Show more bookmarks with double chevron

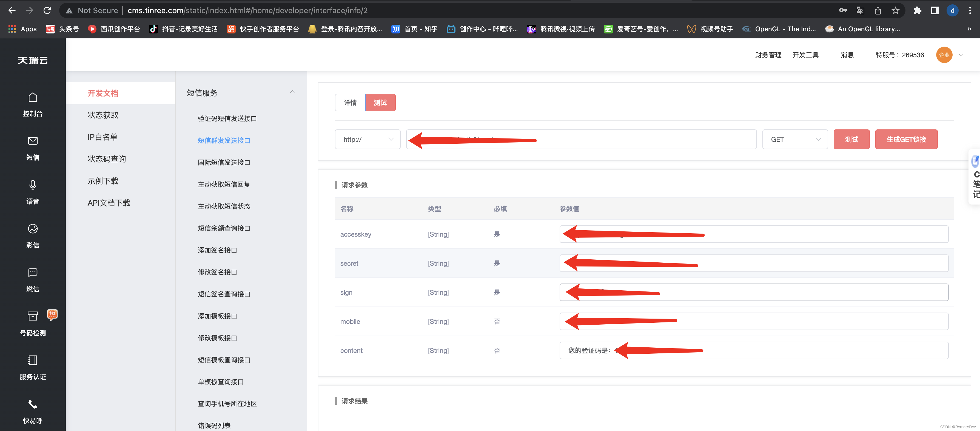point(969,29)
